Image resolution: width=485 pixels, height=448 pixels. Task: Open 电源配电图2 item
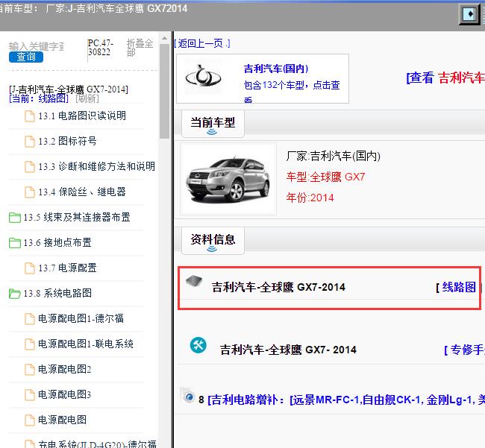pos(65,369)
